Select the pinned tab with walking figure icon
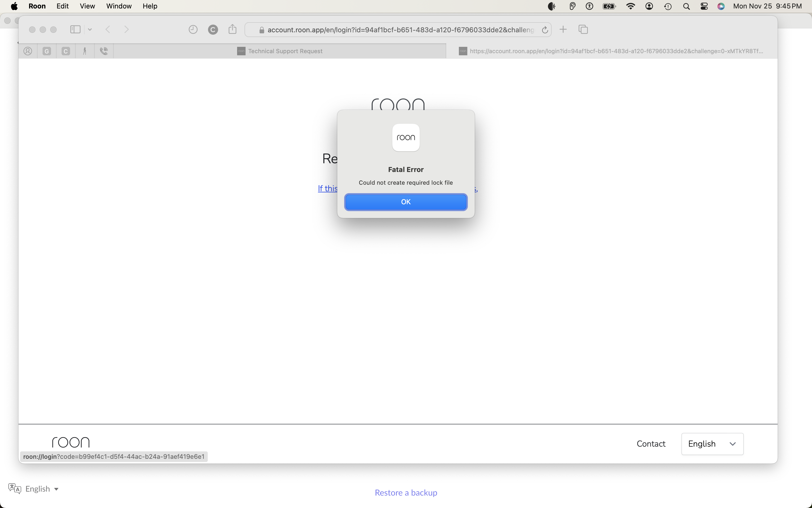The image size is (812, 508). click(x=85, y=51)
